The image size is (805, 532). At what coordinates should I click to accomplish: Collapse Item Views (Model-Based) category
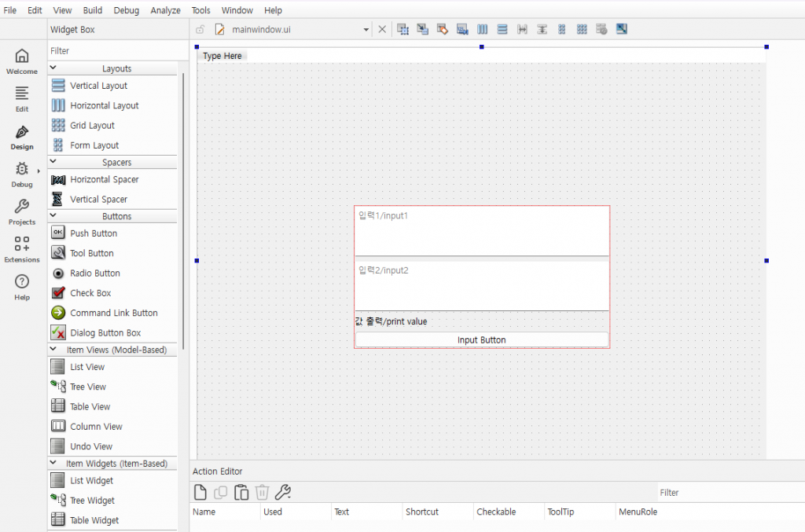coord(54,350)
